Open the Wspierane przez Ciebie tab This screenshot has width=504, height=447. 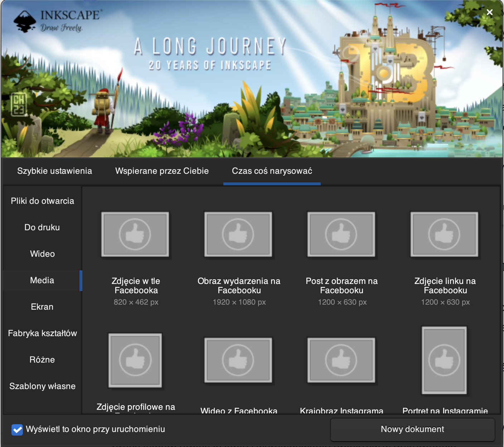tap(162, 171)
